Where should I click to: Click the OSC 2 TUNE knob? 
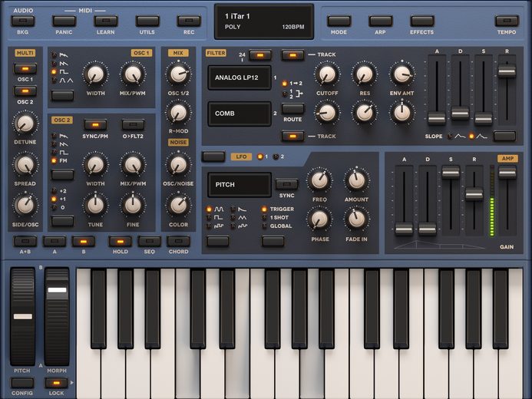click(x=95, y=206)
